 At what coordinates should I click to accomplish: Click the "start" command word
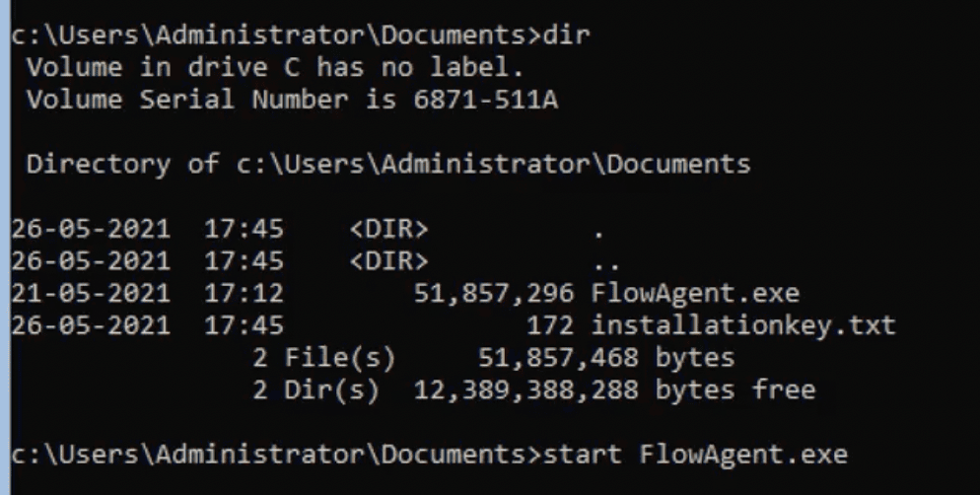pos(586,455)
